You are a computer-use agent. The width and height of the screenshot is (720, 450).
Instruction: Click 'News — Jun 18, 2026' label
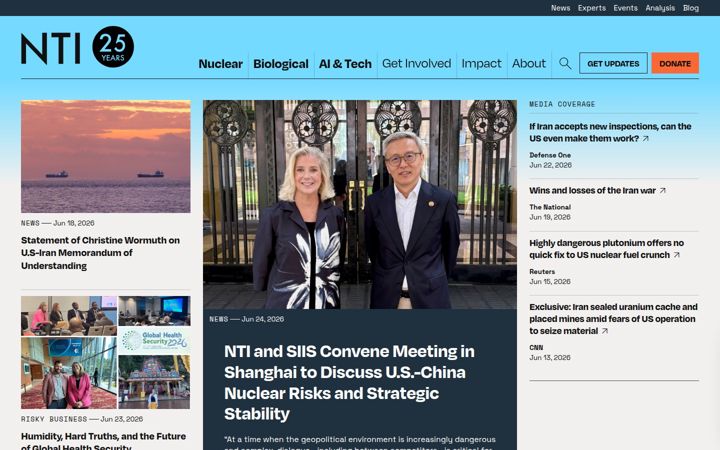tap(58, 223)
